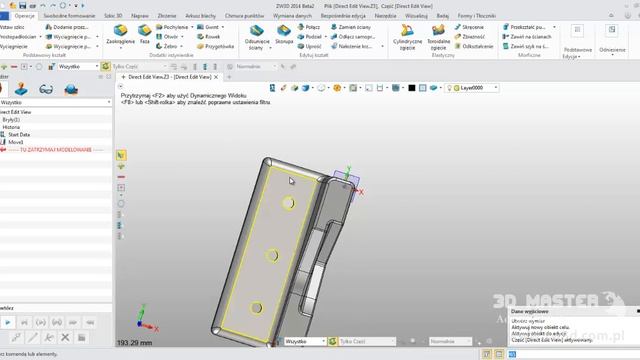Click the undo arrow in title bar
Screen dimensions: 640x360
pos(43,6)
